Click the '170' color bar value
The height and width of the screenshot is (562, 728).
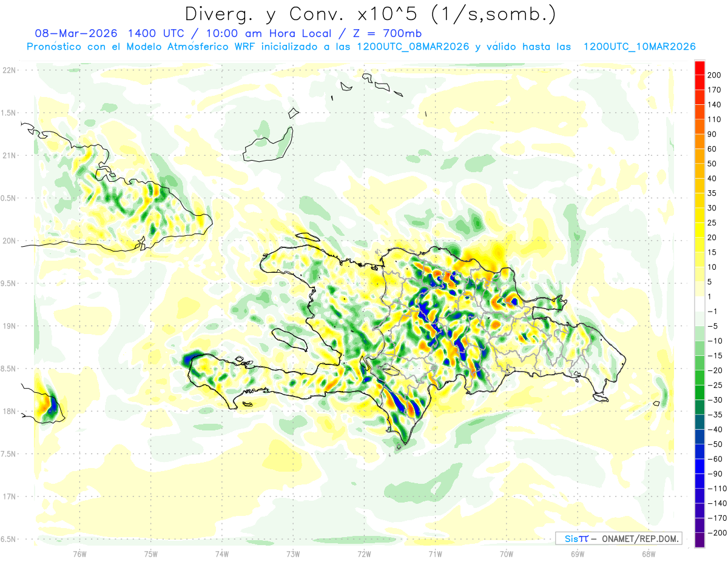point(714,90)
